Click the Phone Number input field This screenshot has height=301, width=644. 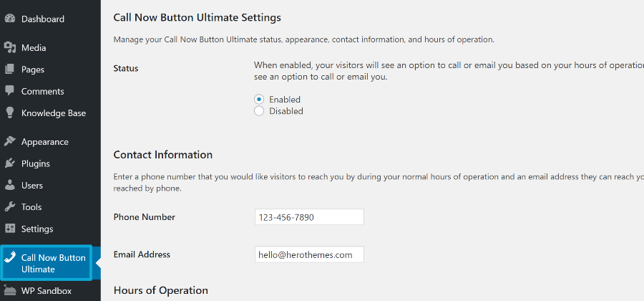coord(309,216)
